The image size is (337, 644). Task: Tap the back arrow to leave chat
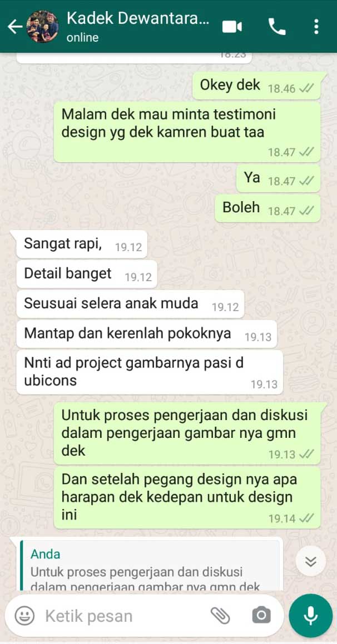pos(15,27)
